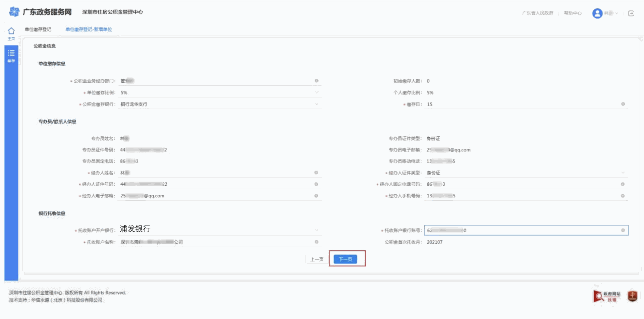Select the 单位缴存登记-新增单位 tab
This screenshot has height=319, width=644.
(x=89, y=29)
